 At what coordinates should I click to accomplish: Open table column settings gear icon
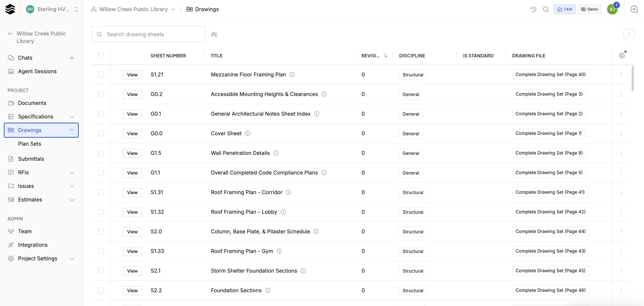pyautogui.click(x=622, y=56)
